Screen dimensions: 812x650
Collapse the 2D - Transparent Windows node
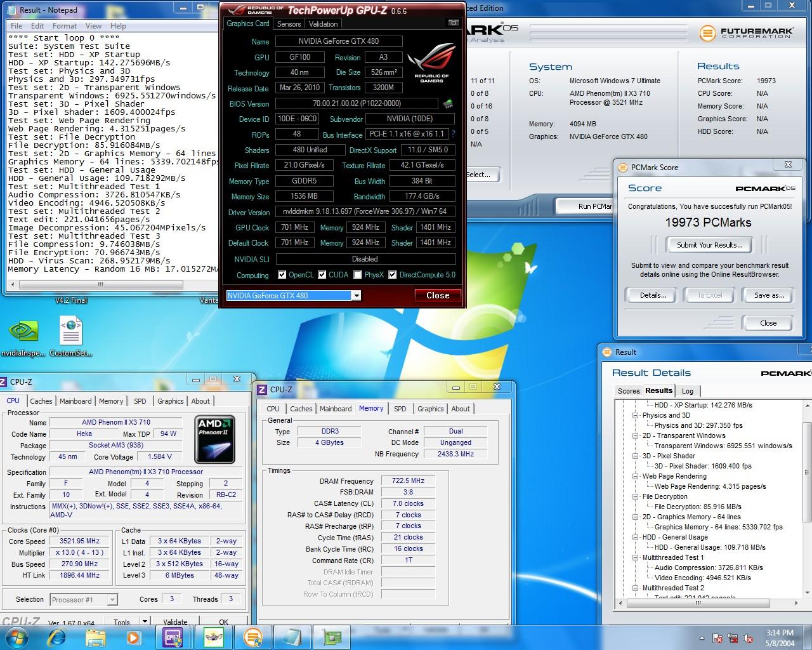click(x=636, y=435)
